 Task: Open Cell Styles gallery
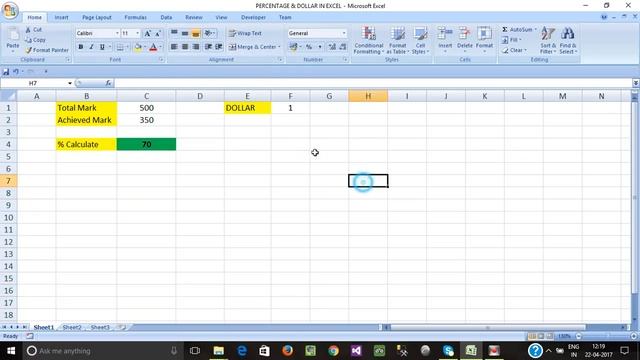pyautogui.click(x=420, y=40)
